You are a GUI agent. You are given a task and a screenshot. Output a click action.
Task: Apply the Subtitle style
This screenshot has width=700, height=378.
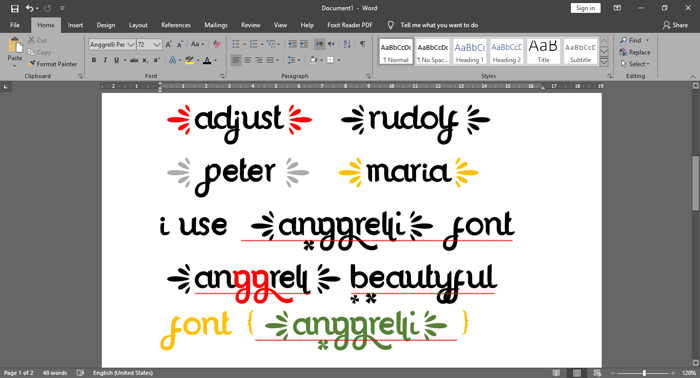[580, 52]
